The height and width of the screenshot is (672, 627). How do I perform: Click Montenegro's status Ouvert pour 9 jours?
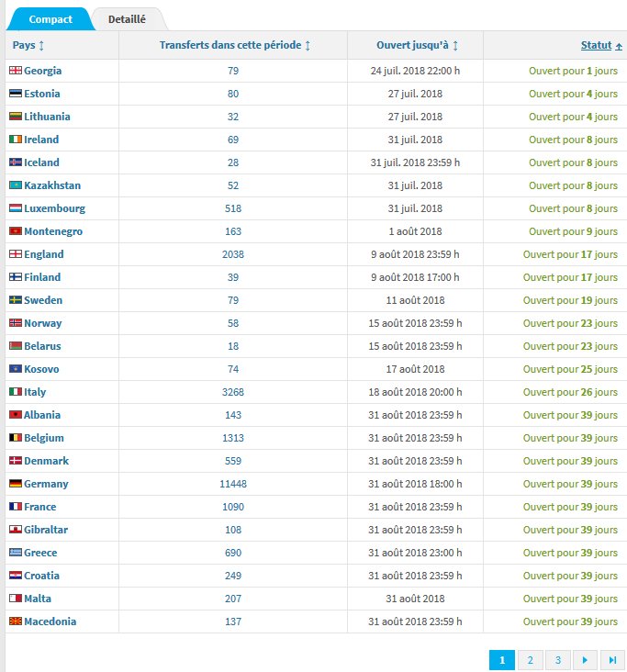click(x=573, y=231)
